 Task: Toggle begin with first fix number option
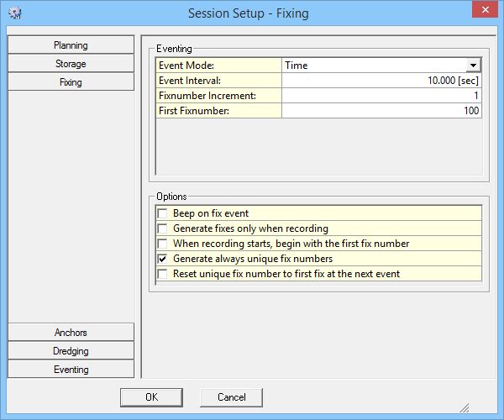click(163, 244)
